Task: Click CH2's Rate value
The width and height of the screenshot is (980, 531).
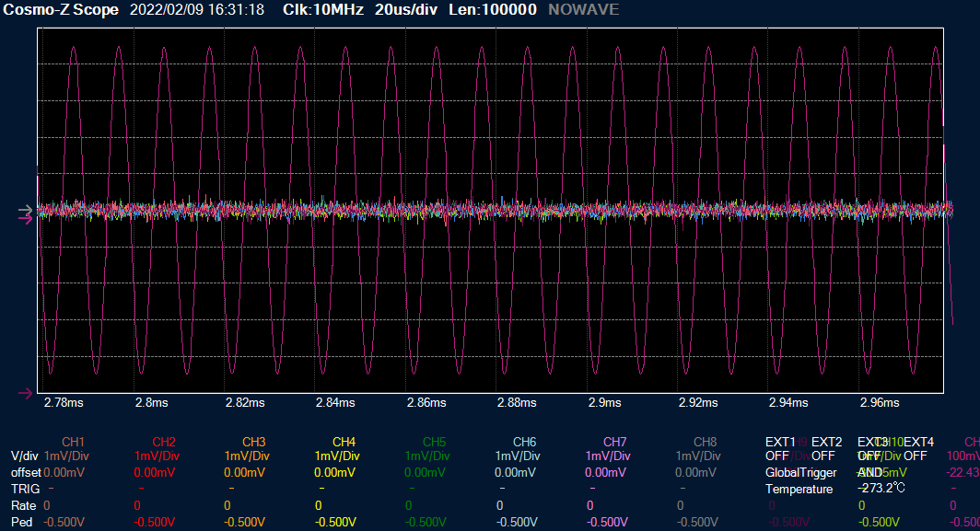Action: [x=137, y=505]
